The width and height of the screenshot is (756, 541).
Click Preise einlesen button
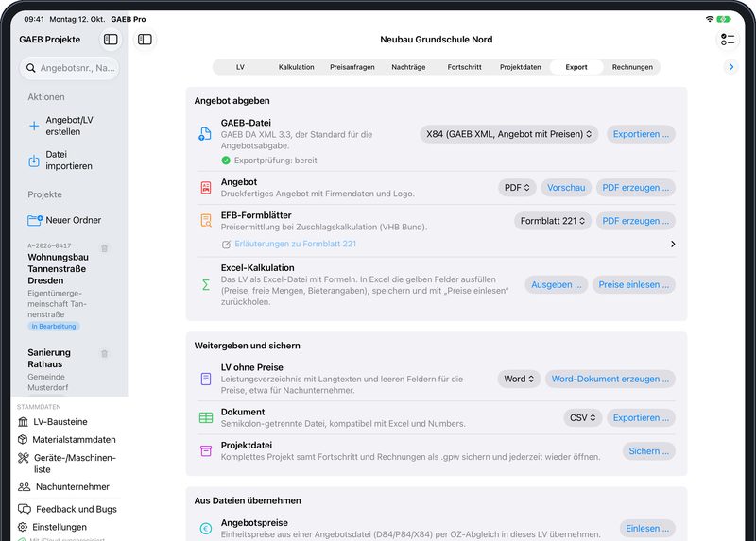pyautogui.click(x=633, y=285)
